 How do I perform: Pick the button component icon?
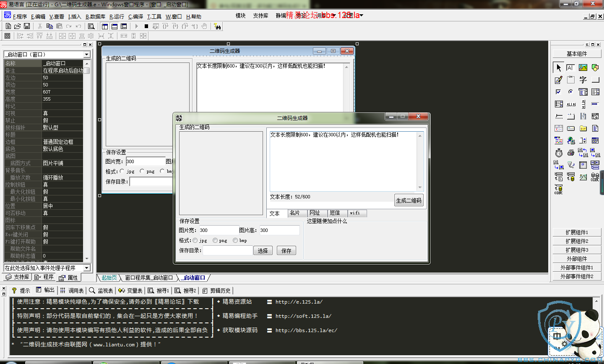pos(595,80)
